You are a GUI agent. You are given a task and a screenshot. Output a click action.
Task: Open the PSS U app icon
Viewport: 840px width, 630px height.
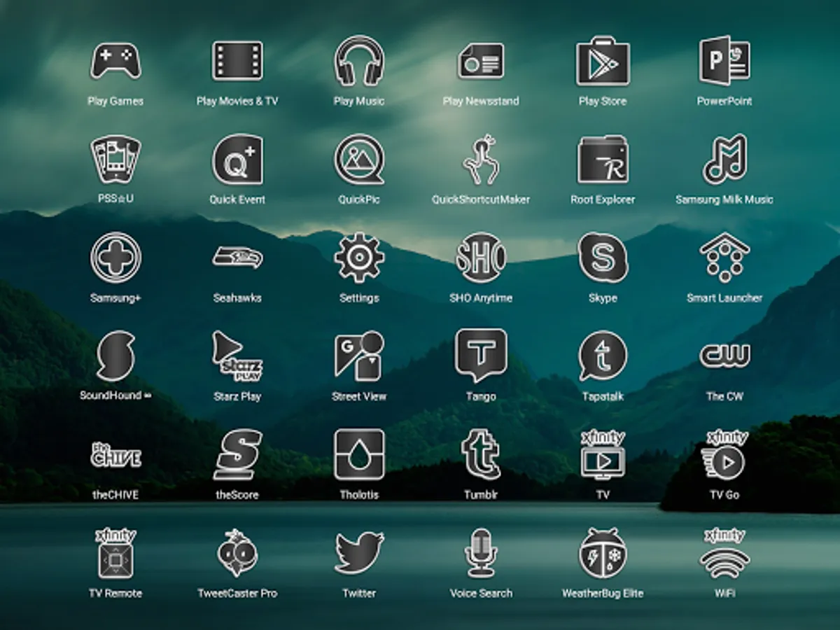point(115,160)
